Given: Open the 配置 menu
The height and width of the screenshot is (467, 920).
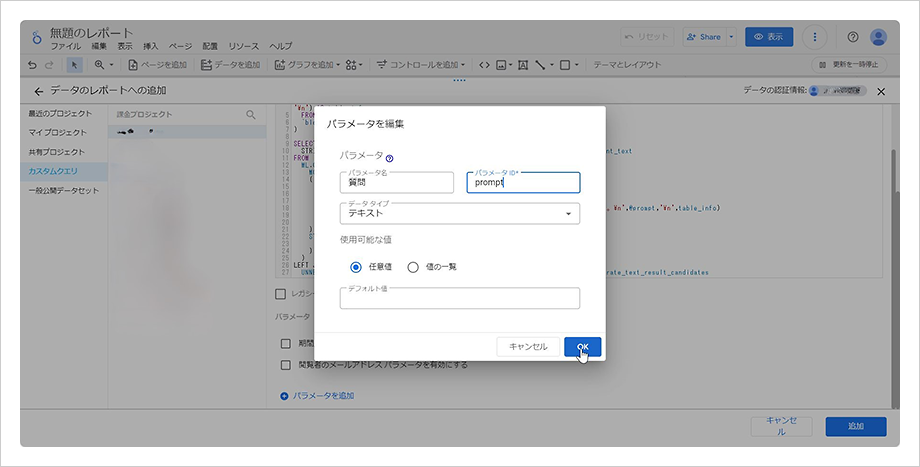Looking at the screenshot, I should tap(210, 46).
